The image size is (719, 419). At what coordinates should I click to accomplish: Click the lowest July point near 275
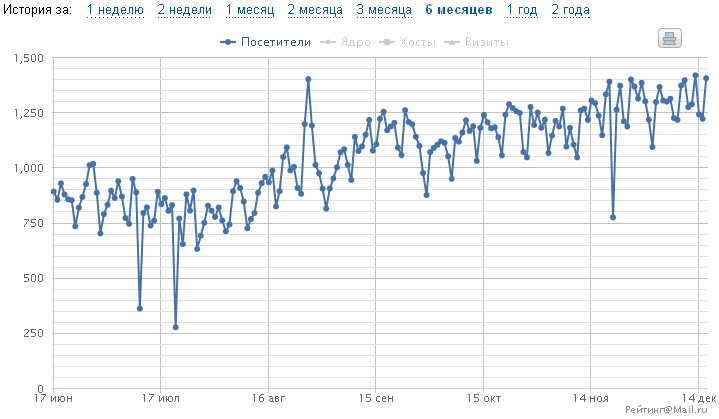point(175,327)
